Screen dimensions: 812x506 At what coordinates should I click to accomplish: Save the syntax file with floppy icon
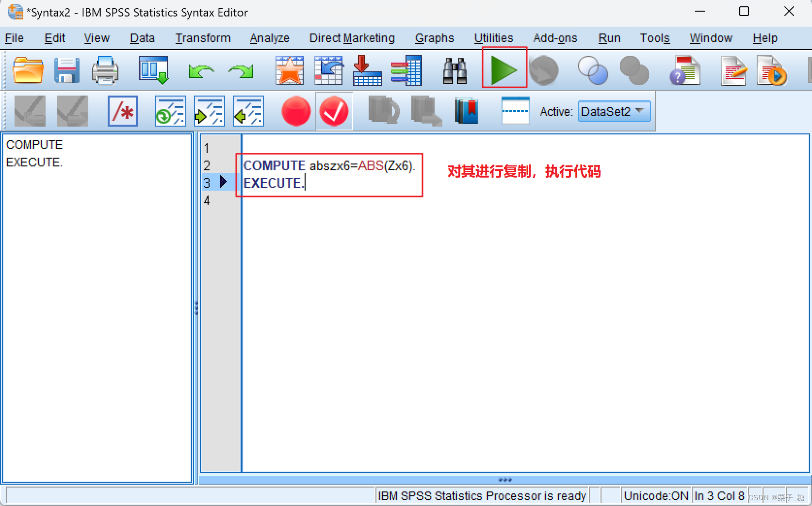pyautogui.click(x=66, y=70)
